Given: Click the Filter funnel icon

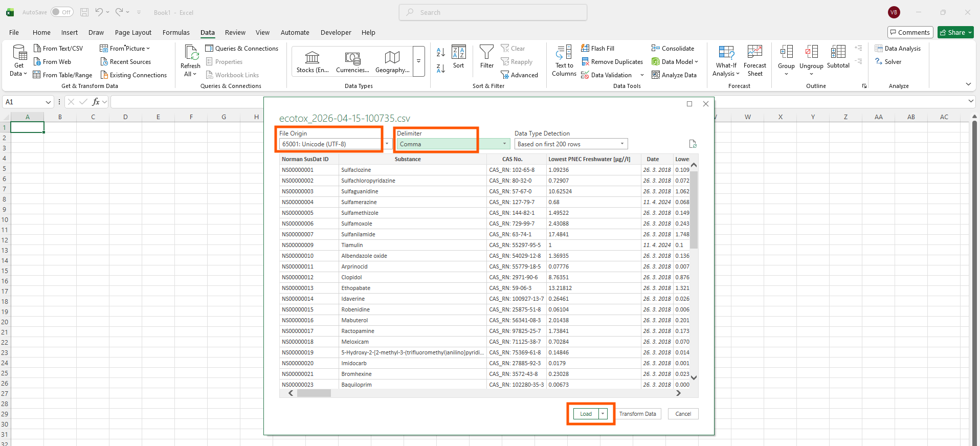Looking at the screenshot, I should pos(486,52).
